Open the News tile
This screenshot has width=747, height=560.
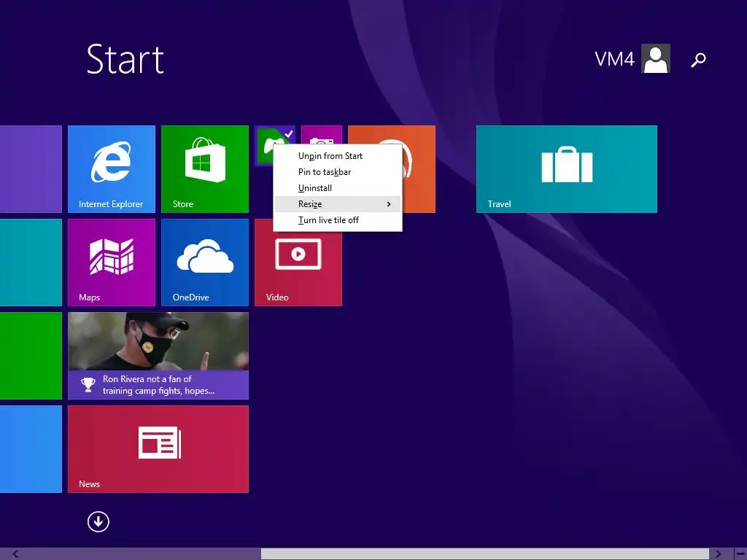coord(158,449)
